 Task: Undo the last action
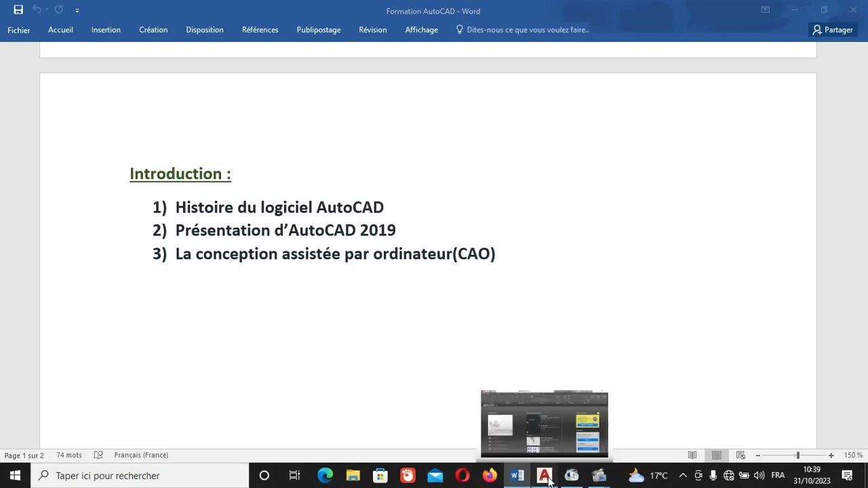click(36, 10)
